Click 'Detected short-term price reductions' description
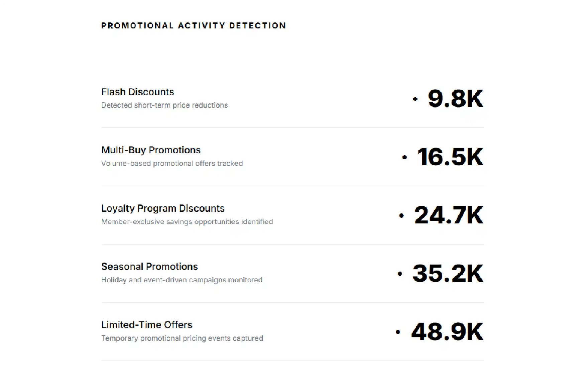The height and width of the screenshot is (389, 588). 165,105
